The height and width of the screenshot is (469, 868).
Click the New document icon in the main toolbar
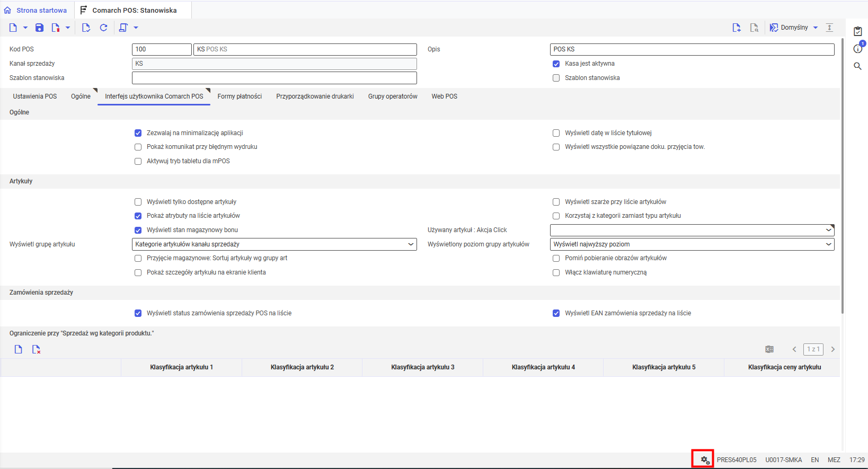click(x=13, y=28)
